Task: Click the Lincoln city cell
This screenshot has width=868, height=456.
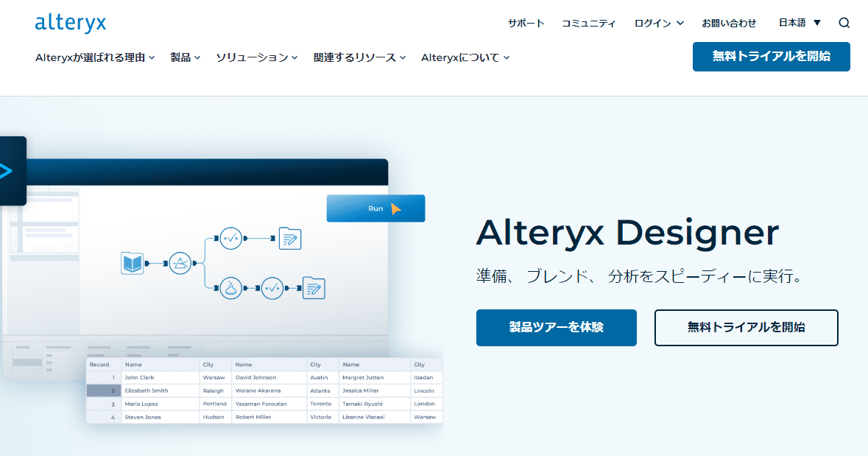Action: point(427,390)
